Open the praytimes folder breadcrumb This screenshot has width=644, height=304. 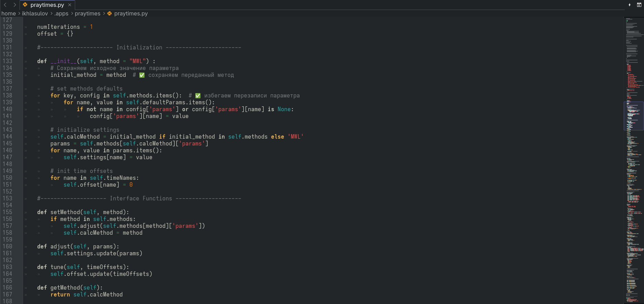(88, 13)
